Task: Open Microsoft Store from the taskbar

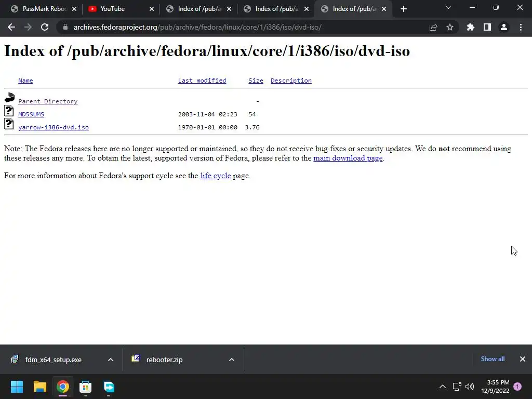Action: (x=86, y=387)
